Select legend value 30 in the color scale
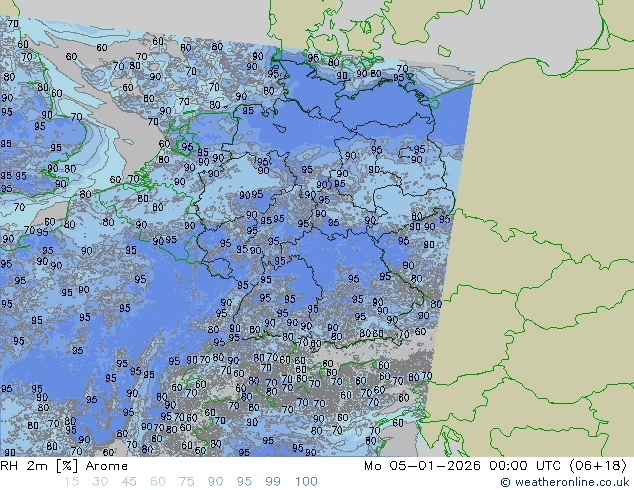 coord(100,482)
